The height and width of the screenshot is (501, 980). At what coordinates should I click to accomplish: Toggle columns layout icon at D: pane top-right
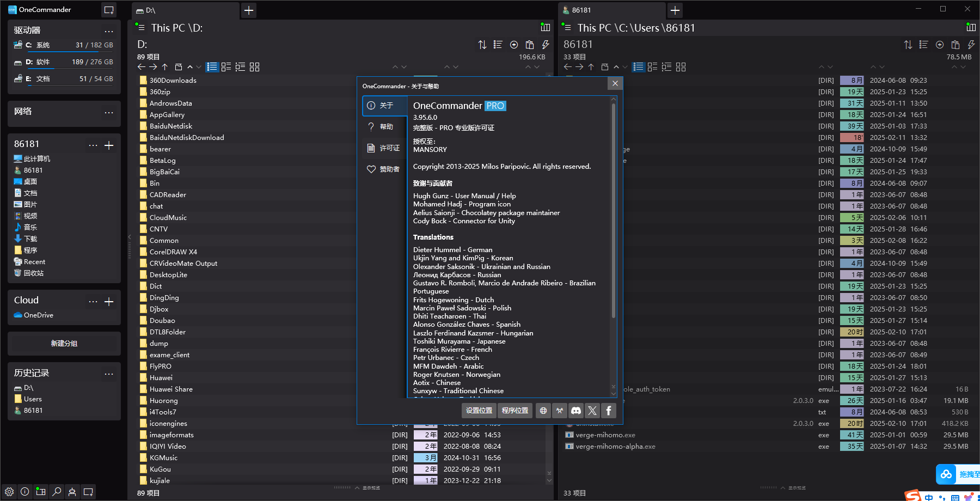(x=546, y=27)
